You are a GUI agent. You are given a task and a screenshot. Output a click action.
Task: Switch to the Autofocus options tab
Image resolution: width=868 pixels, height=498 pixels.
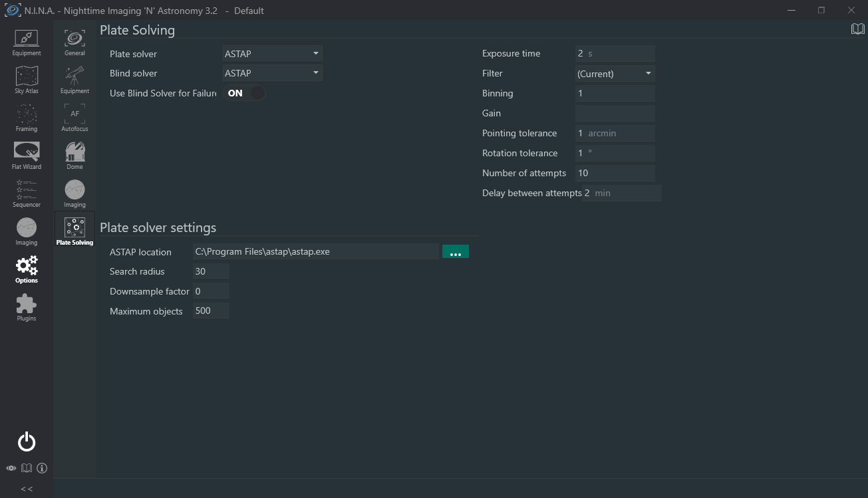(74, 118)
